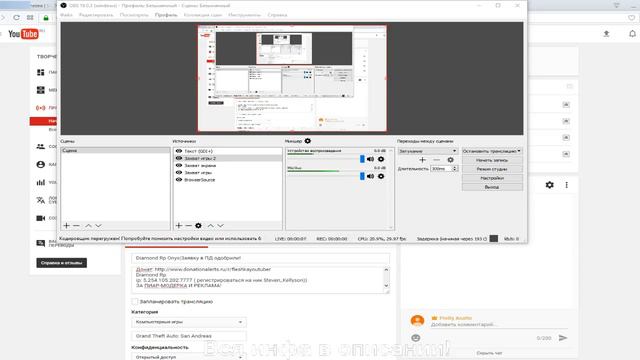Image resolution: width=640 pixels, height=360 pixels.
Task: Open the Dashboard icon in YouTube sidebar
Action: 41,72
